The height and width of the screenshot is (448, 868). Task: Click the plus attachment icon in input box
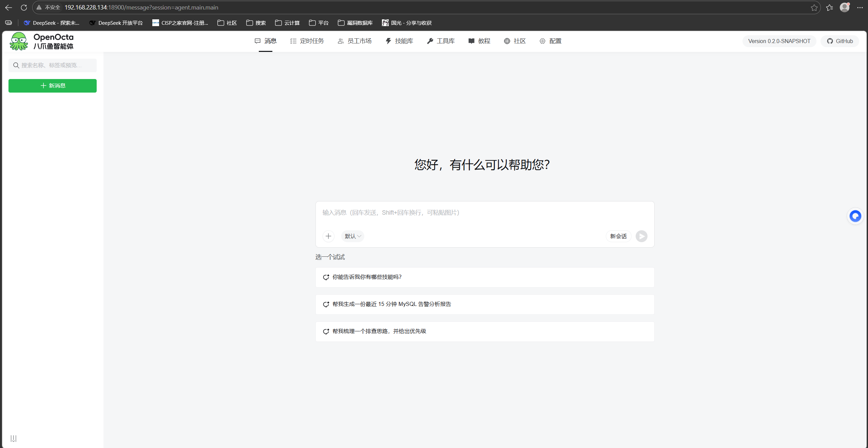click(x=328, y=236)
